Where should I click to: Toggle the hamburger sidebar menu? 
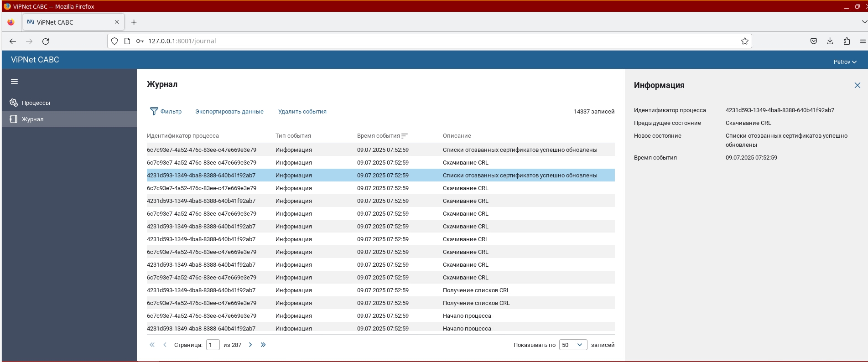(x=15, y=82)
